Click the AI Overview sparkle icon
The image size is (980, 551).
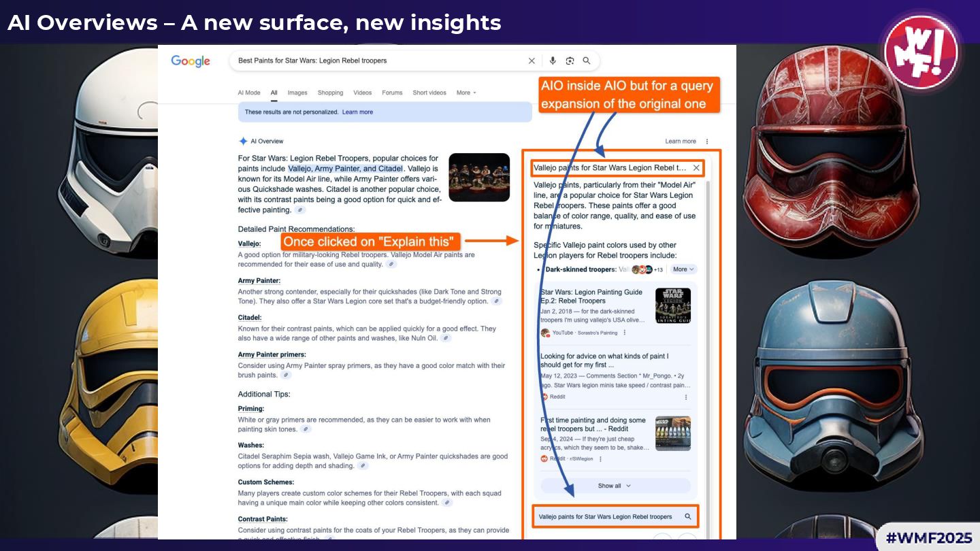pos(243,141)
